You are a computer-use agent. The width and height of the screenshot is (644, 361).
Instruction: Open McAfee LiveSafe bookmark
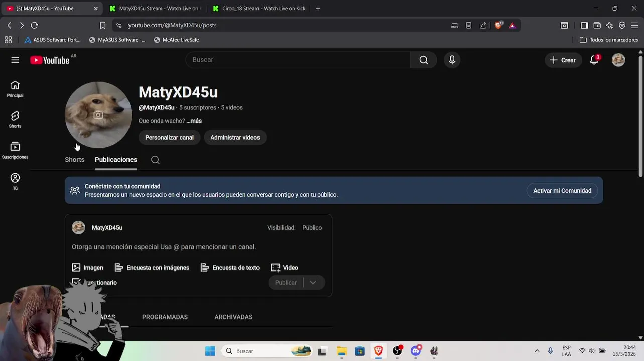point(176,40)
